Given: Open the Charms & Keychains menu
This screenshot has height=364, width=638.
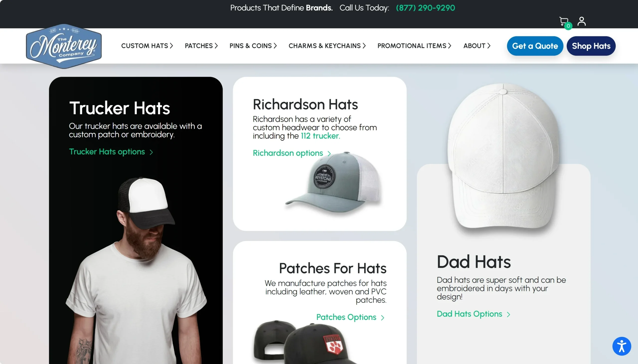Looking at the screenshot, I should pos(327,46).
